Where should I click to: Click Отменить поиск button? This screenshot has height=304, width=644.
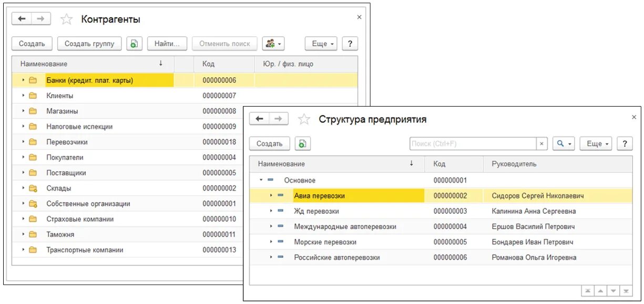pyautogui.click(x=225, y=44)
